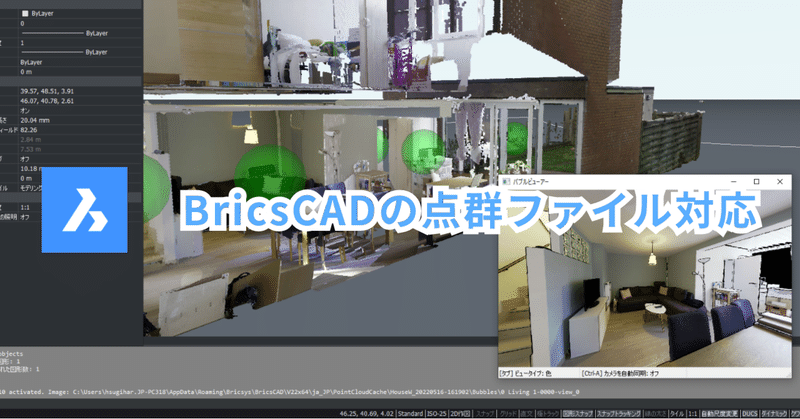Minimize the バブルビューアー window
This screenshot has width=800, height=419.
coord(734,182)
